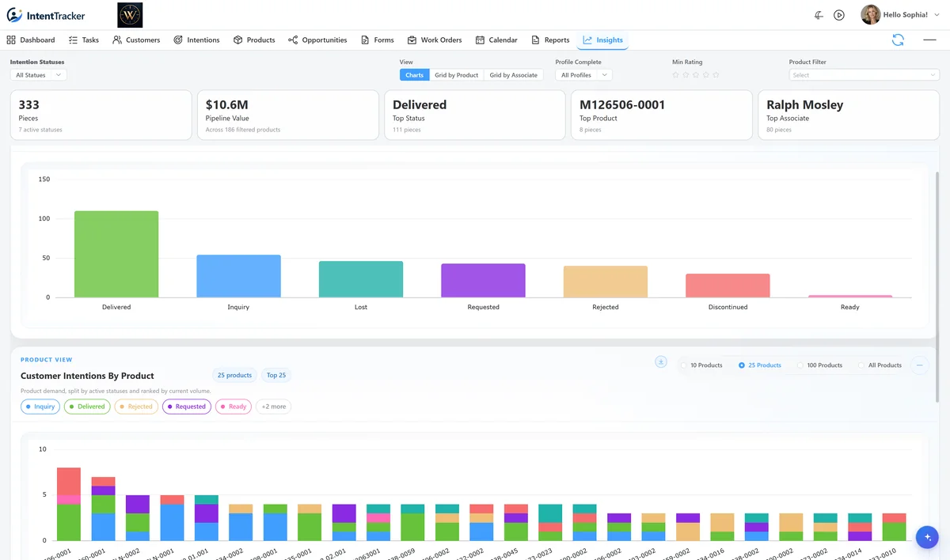Click the Dashboard grid icon
Viewport: 950px width, 560px height.
click(x=11, y=40)
